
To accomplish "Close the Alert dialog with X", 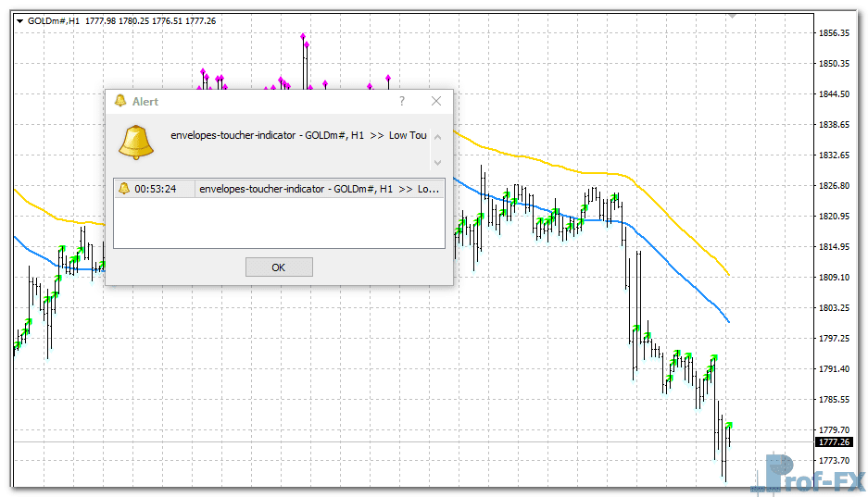I will coord(436,101).
